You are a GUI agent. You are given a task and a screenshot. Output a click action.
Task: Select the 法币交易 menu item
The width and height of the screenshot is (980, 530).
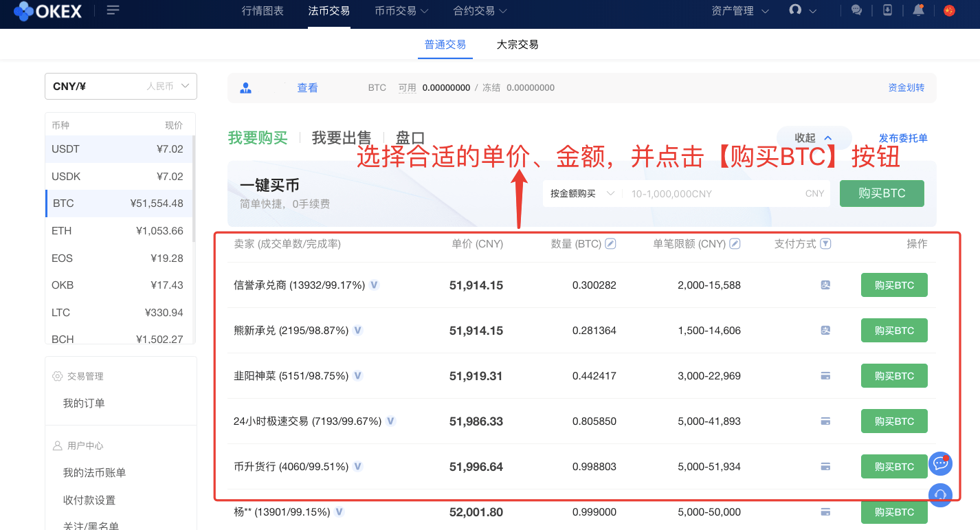click(329, 10)
